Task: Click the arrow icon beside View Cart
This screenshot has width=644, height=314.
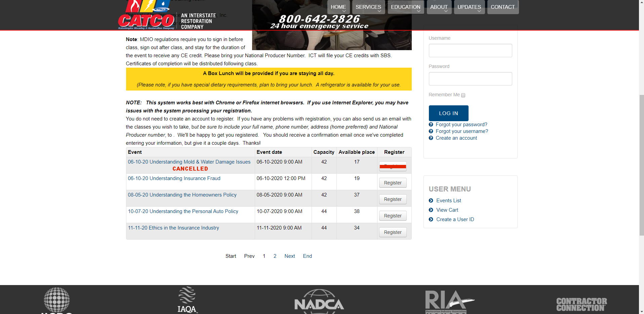Action: pyautogui.click(x=431, y=210)
